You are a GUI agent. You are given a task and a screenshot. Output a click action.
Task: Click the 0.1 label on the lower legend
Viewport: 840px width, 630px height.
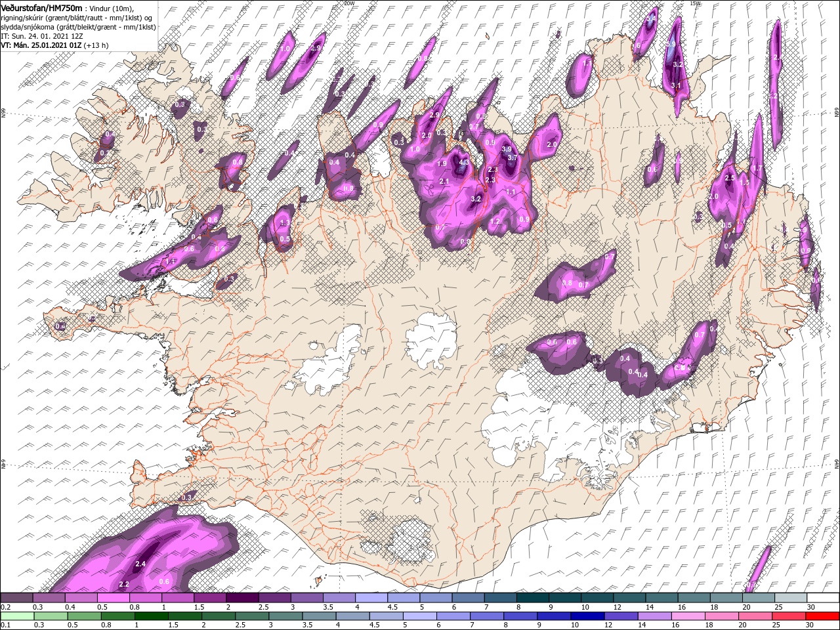click(x=5, y=625)
